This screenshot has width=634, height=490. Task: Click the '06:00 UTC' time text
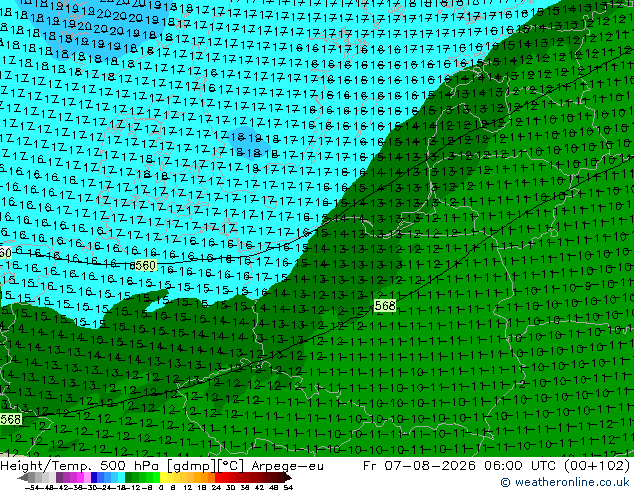pyautogui.click(x=521, y=466)
